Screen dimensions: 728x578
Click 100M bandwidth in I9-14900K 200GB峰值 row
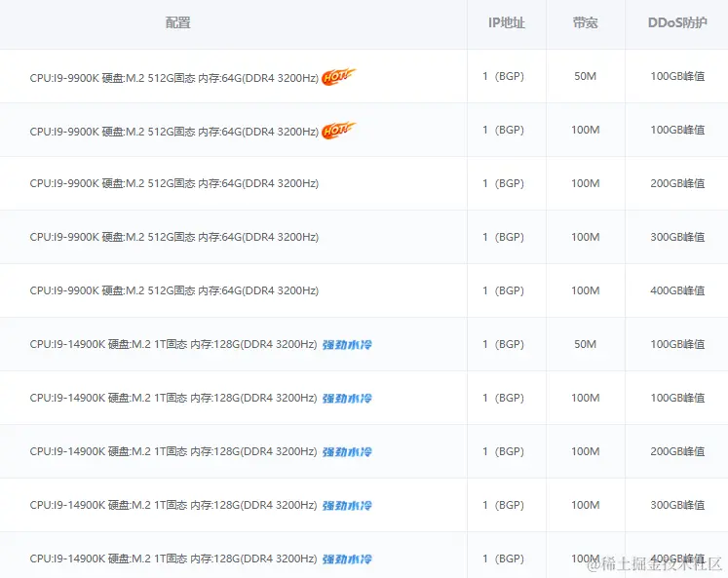pos(585,451)
